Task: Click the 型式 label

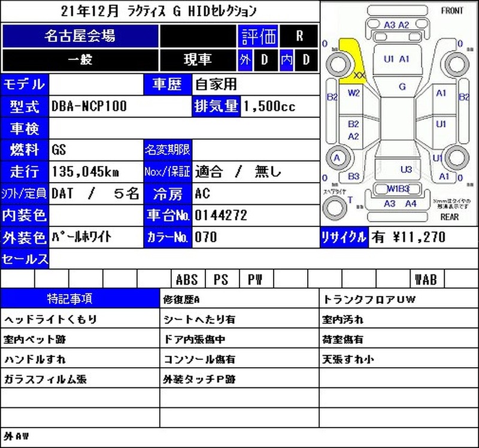Action: [25, 107]
